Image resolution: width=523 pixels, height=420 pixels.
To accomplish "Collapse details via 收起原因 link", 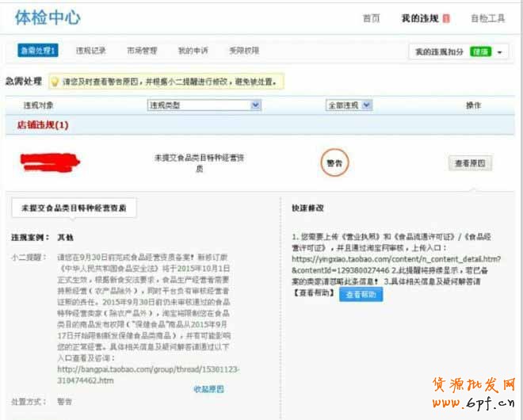I will (x=208, y=389).
